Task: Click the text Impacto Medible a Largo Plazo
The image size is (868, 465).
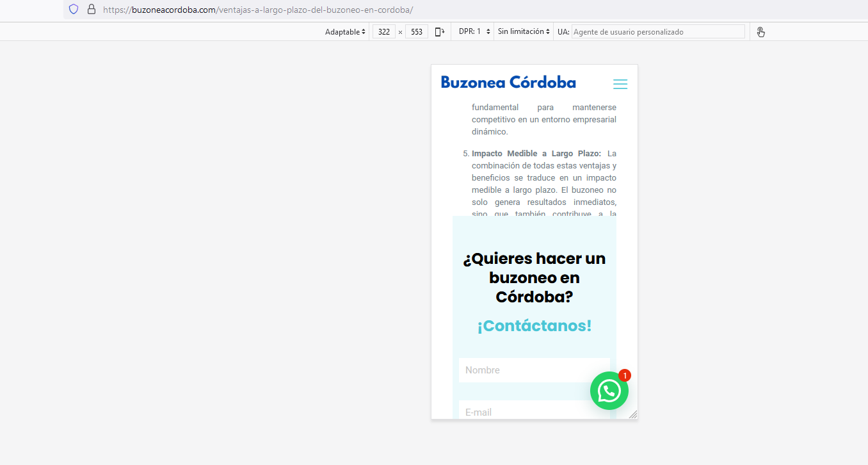Action: [x=536, y=154]
